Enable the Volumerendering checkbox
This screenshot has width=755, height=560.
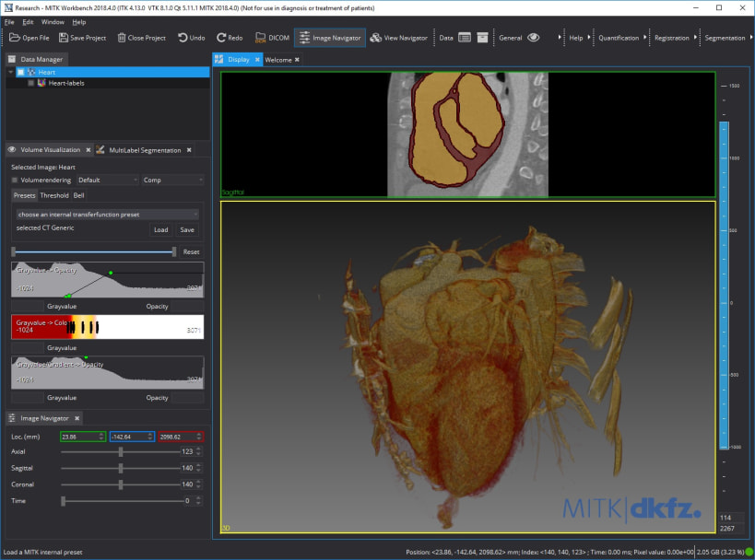coord(15,180)
